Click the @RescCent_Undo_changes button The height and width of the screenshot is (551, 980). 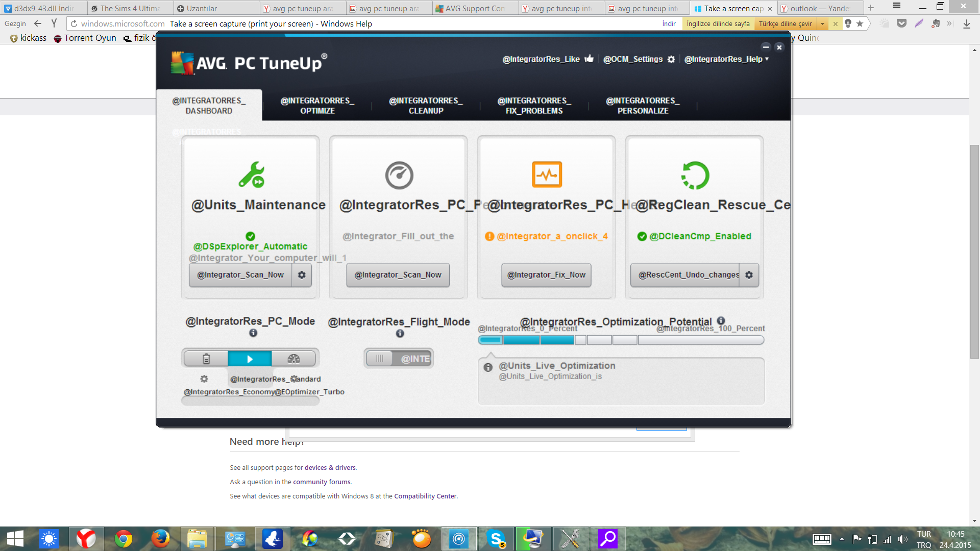(685, 275)
